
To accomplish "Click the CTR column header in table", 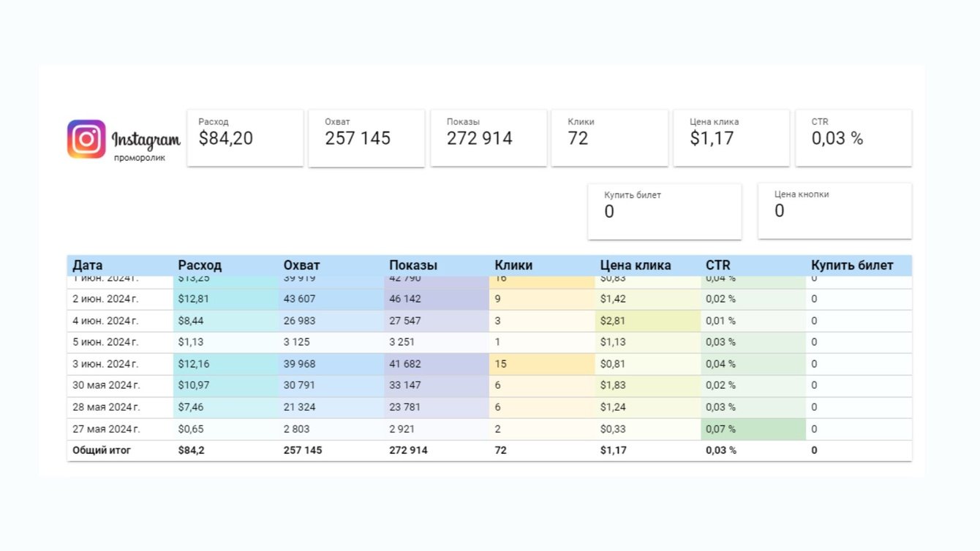I will click(718, 265).
